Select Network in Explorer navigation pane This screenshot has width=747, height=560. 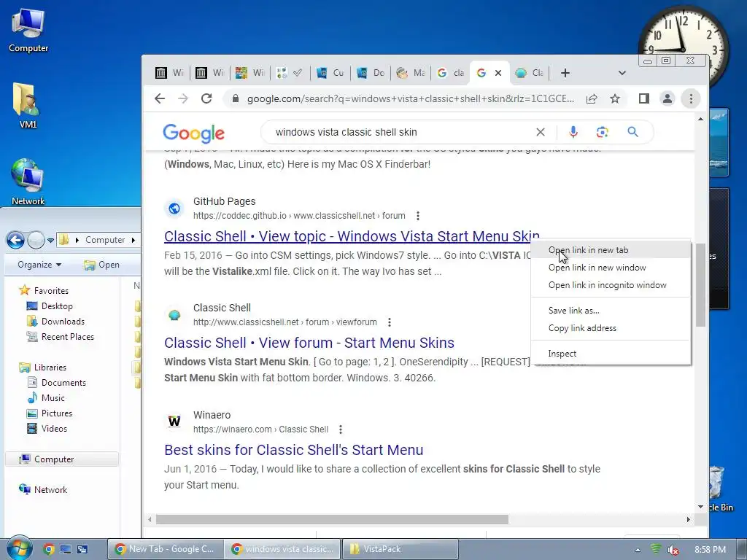[43, 489]
